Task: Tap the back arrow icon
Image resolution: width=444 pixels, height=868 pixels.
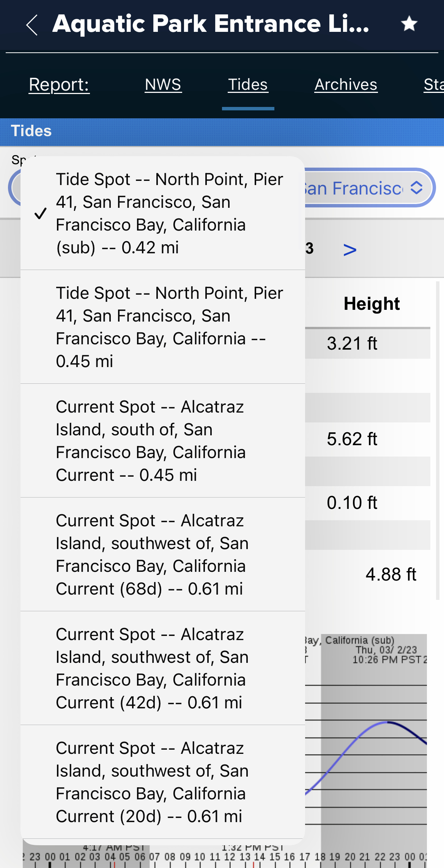Action: coord(32,25)
